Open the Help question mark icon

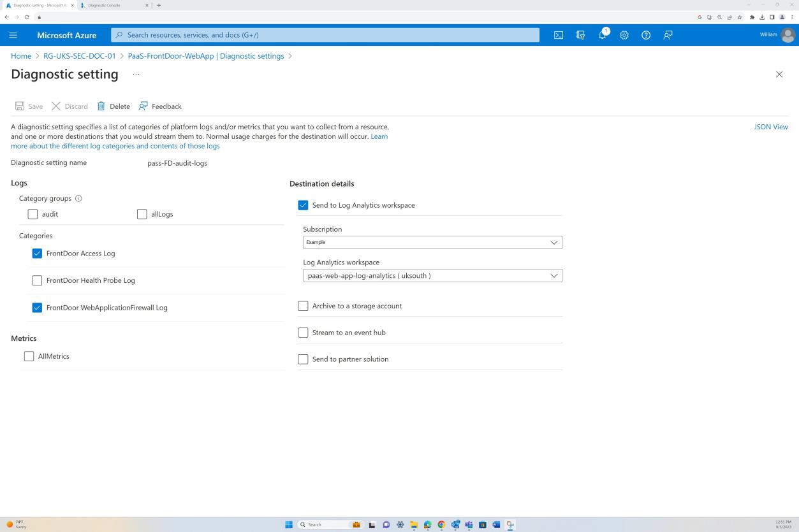(x=645, y=35)
